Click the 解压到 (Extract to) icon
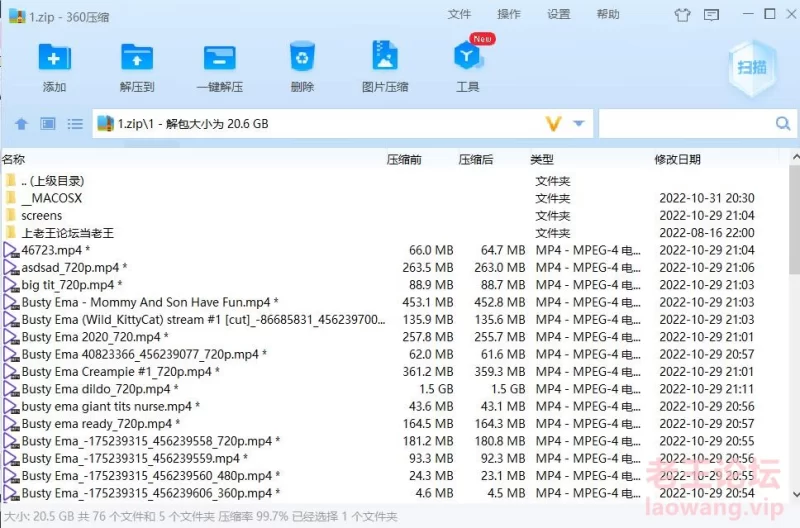This screenshot has width=800, height=528. point(137,57)
